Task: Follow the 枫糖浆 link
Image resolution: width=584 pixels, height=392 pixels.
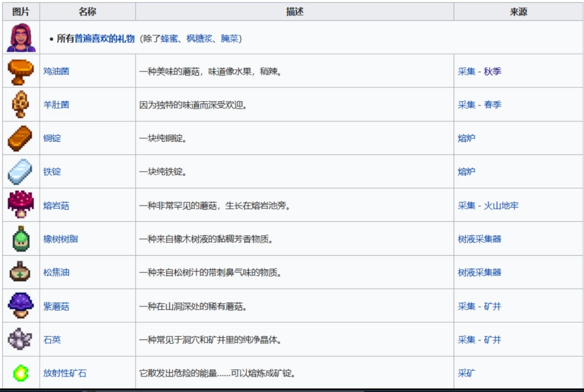Action: coord(199,38)
